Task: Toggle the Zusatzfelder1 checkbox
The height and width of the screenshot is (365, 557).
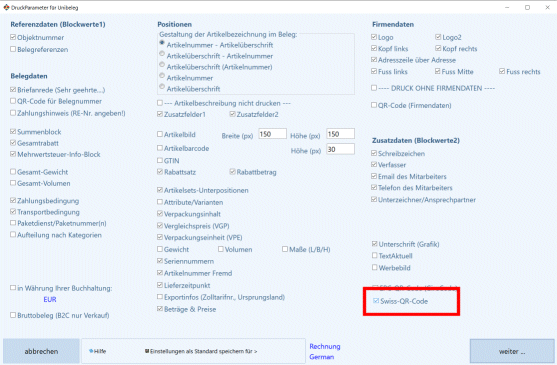Action: click(x=160, y=114)
